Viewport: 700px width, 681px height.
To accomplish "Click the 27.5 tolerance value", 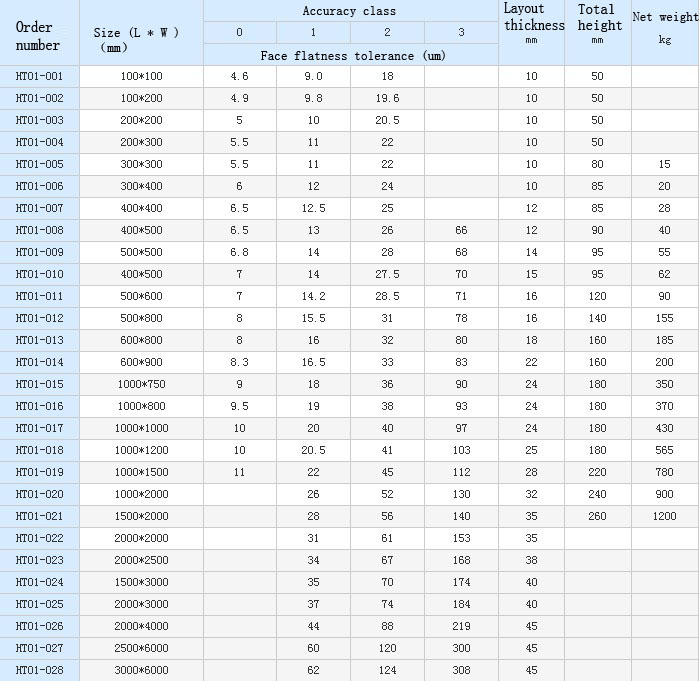I will click(388, 274).
